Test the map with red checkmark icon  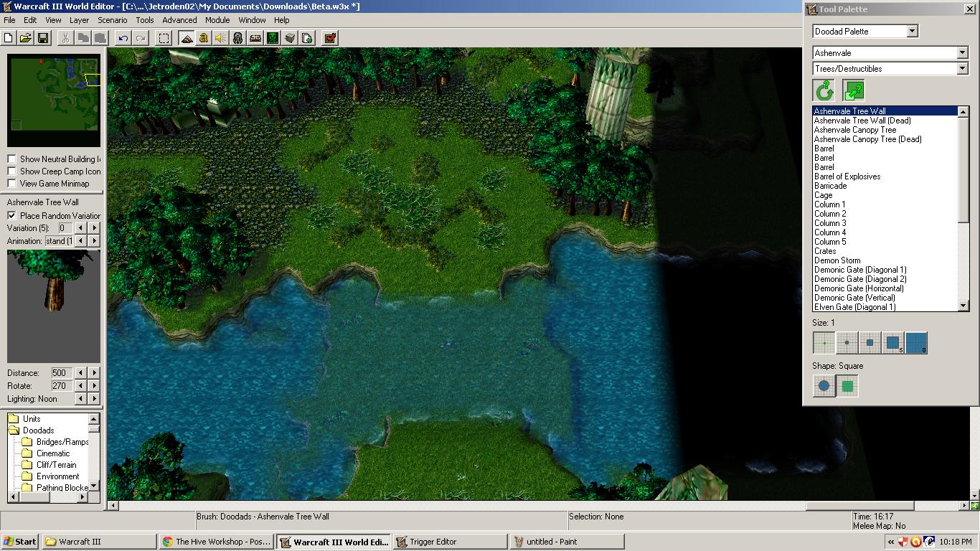tap(330, 38)
